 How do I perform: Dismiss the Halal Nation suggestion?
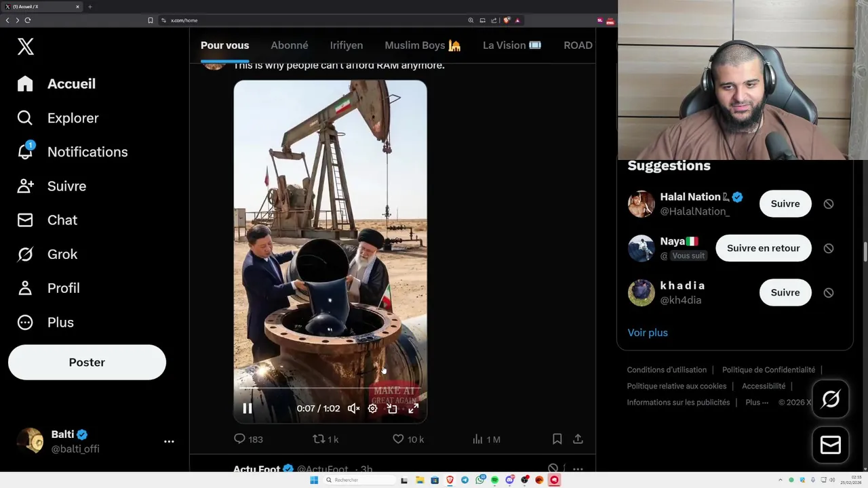[829, 204]
